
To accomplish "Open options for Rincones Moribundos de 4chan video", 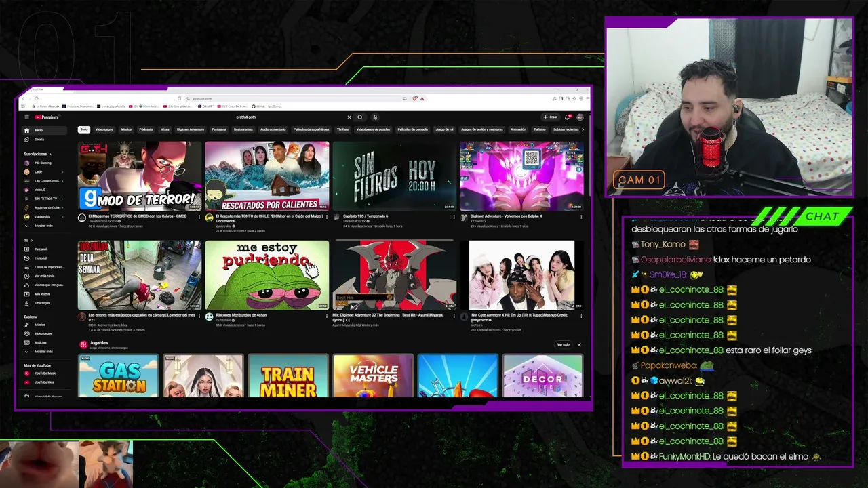I will tap(327, 316).
